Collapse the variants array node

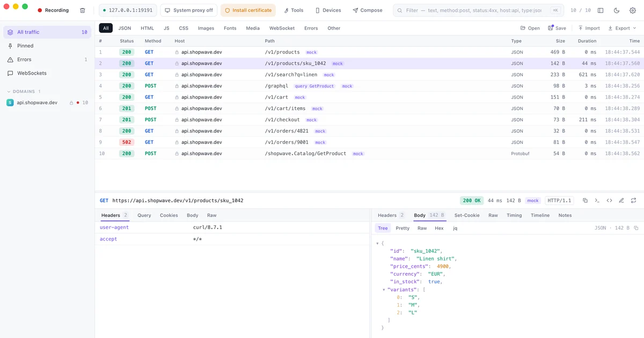[384, 290]
